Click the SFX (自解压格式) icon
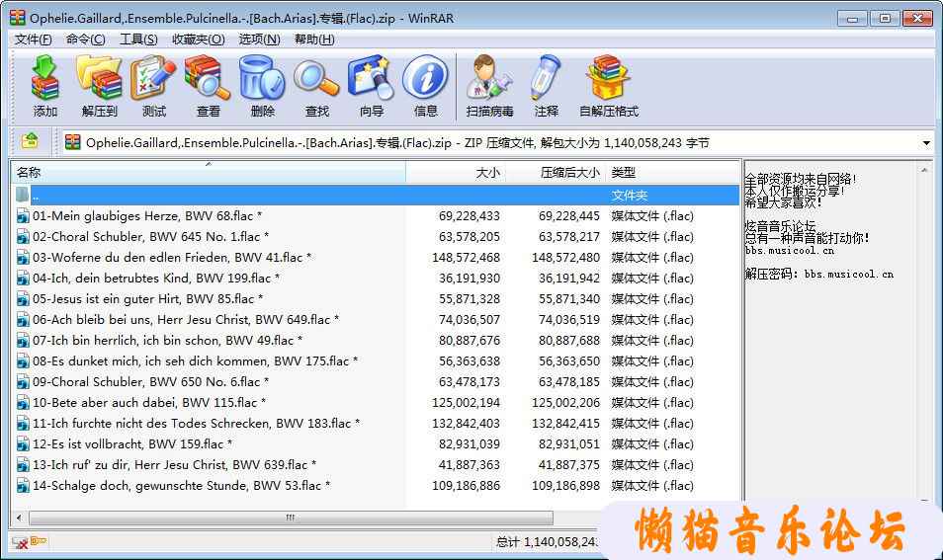This screenshot has width=943, height=560. (609, 86)
